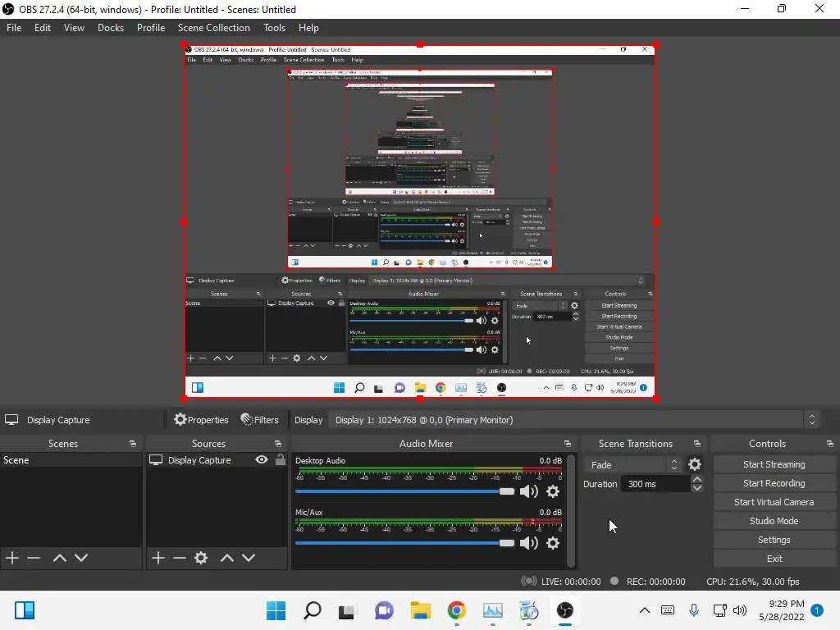Show hidden tray icons chevron
The image size is (840, 630).
point(645,610)
